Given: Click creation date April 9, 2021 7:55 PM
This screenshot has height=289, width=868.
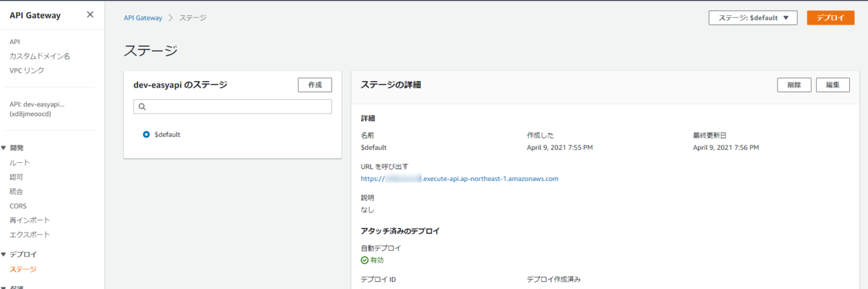Looking at the screenshot, I should (x=560, y=148).
